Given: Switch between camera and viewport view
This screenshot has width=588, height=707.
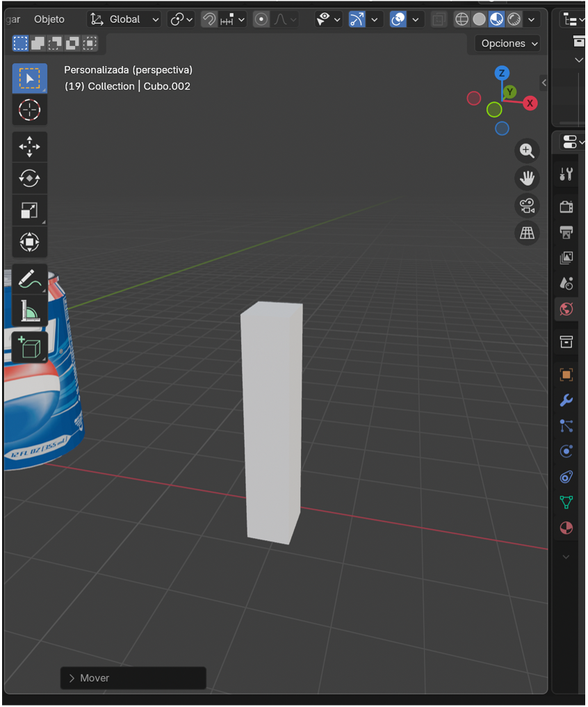Looking at the screenshot, I should (527, 206).
